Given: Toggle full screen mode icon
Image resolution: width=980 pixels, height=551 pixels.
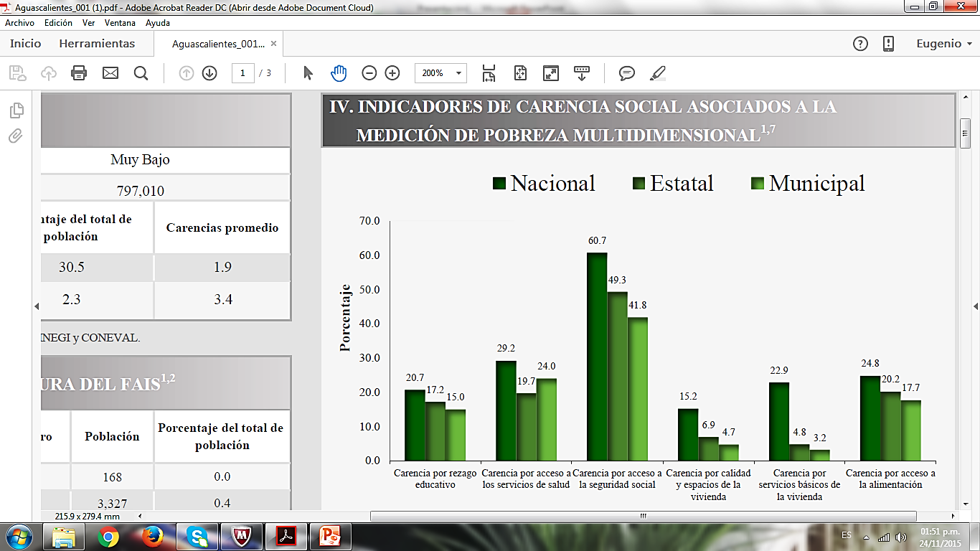Looking at the screenshot, I should coord(551,72).
